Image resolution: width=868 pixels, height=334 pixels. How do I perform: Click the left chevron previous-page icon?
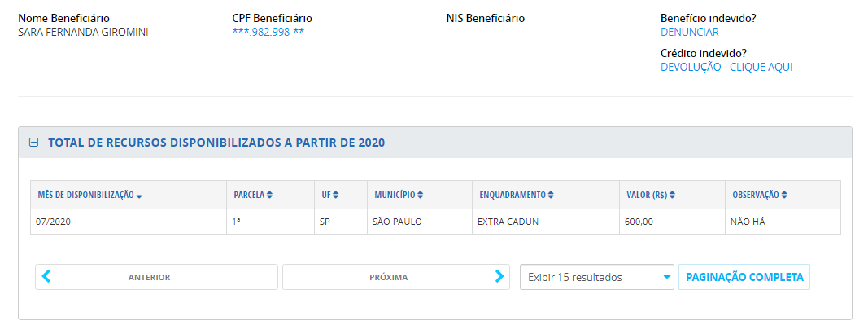[x=46, y=277]
